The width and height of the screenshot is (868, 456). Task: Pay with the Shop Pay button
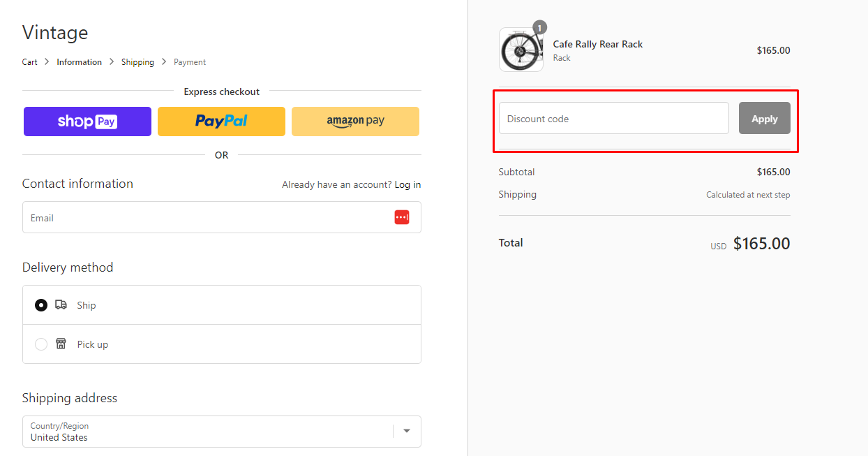coord(87,122)
